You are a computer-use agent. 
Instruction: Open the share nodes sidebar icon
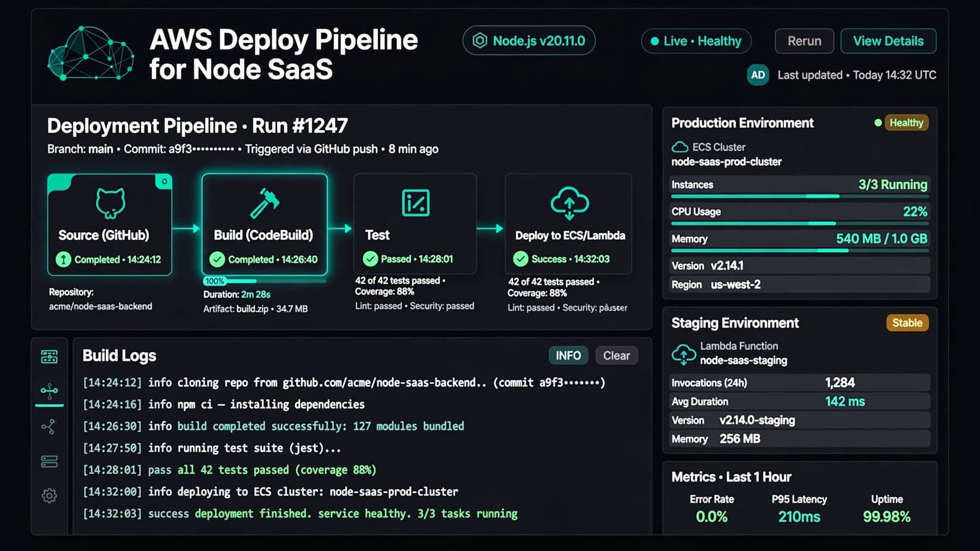pyautogui.click(x=48, y=427)
